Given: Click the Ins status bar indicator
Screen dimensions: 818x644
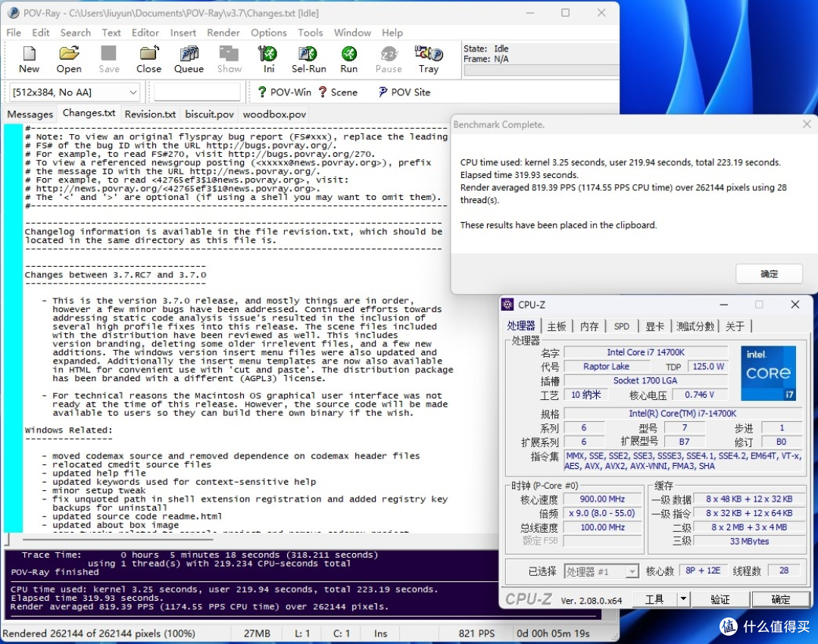Looking at the screenshot, I should [380, 633].
